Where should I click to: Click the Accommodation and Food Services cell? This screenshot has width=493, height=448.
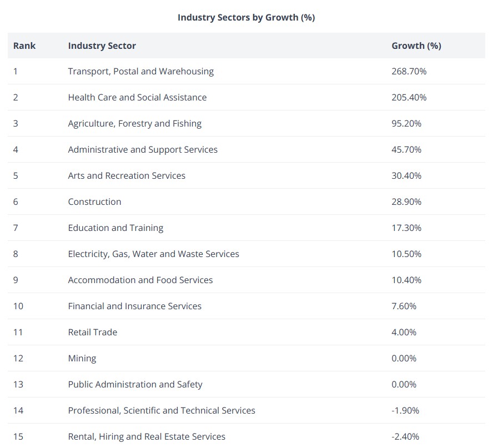(x=140, y=280)
